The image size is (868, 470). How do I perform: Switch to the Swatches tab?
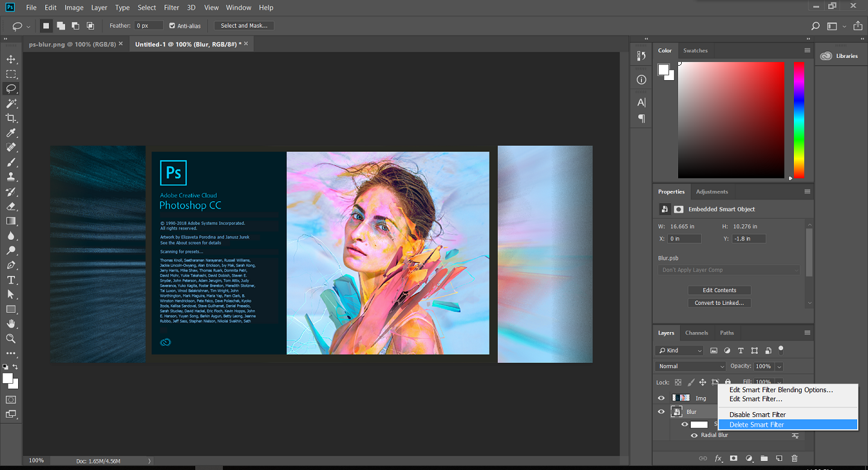(695, 51)
